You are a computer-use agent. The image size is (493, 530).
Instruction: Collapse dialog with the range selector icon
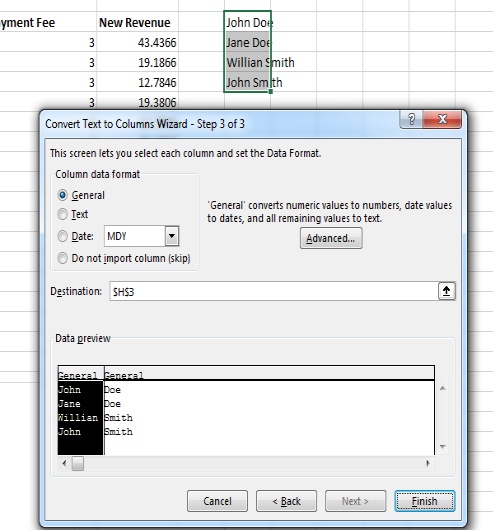[x=446, y=291]
